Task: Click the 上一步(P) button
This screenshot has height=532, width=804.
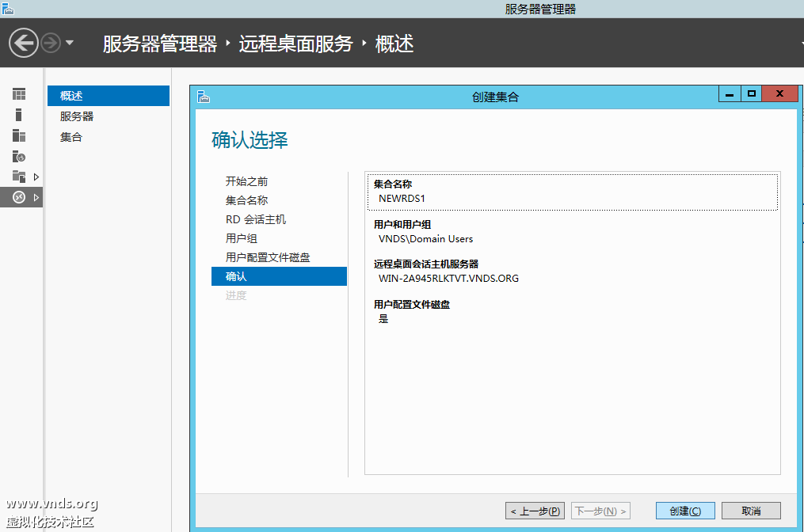Action: click(535, 511)
